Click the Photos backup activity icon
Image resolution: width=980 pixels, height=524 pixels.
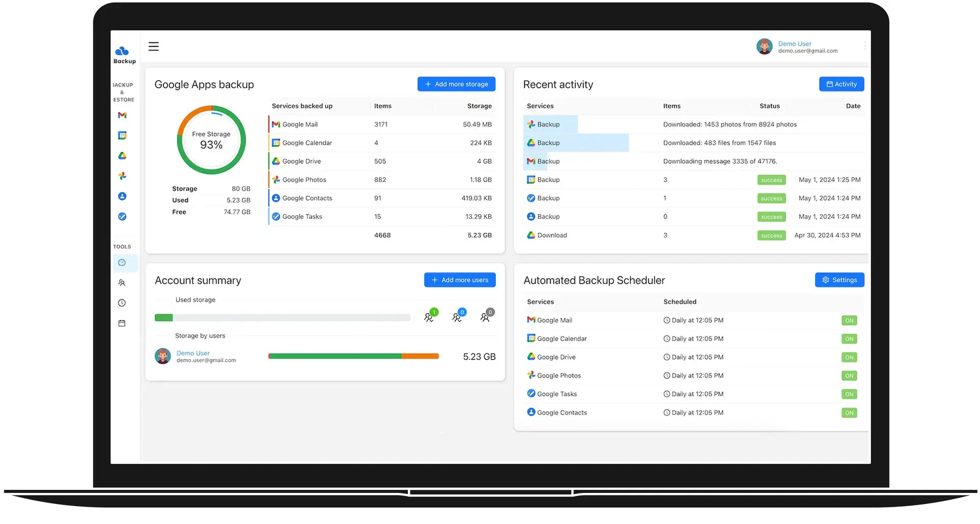click(531, 124)
